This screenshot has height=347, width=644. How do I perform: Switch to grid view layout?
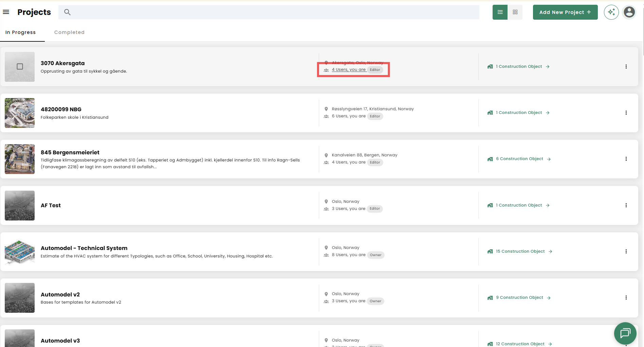point(515,12)
